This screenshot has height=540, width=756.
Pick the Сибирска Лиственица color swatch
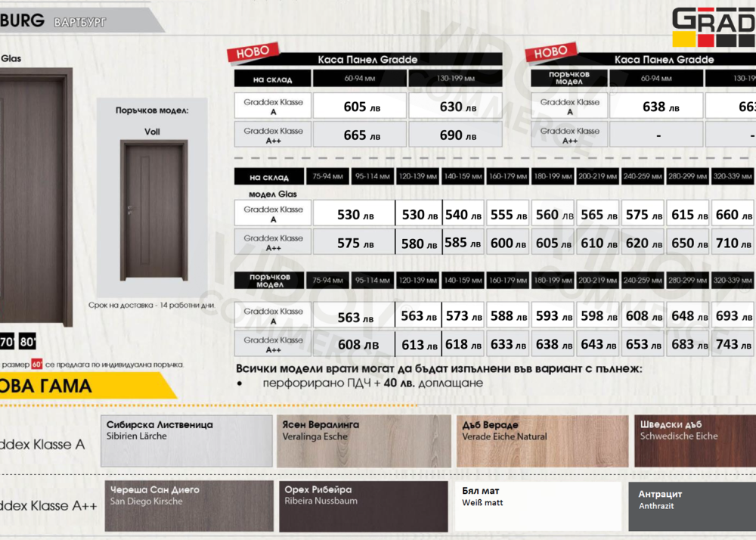pyautogui.click(x=186, y=441)
